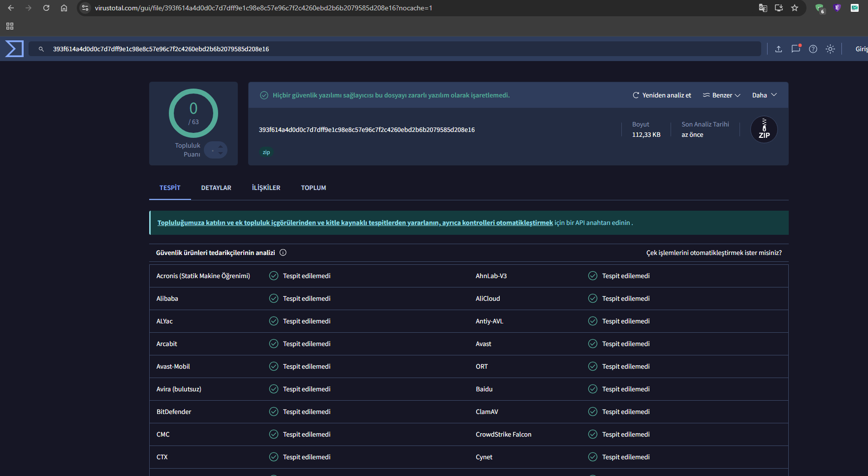
Task: Click the BitDefender clean check icon
Action: pyautogui.click(x=274, y=412)
